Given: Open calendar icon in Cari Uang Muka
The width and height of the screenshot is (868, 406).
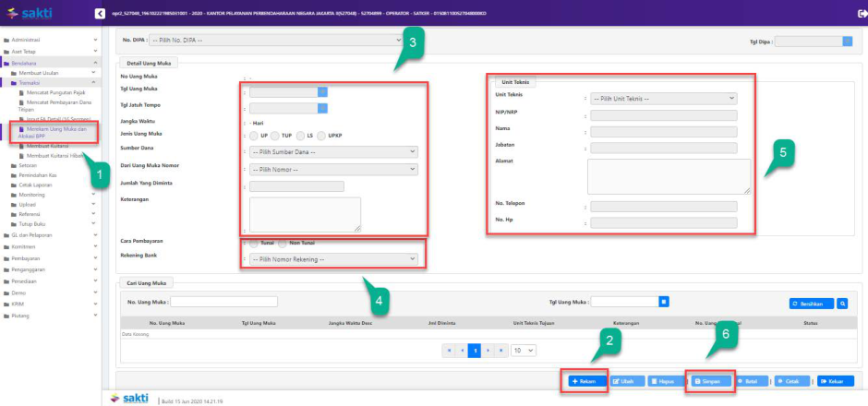Looking at the screenshot, I should click(x=663, y=301).
